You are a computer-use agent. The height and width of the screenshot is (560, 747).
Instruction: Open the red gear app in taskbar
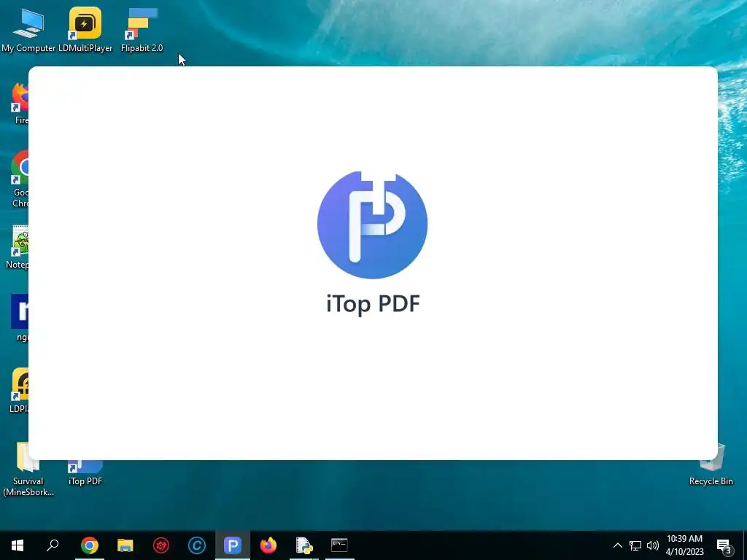(161, 545)
